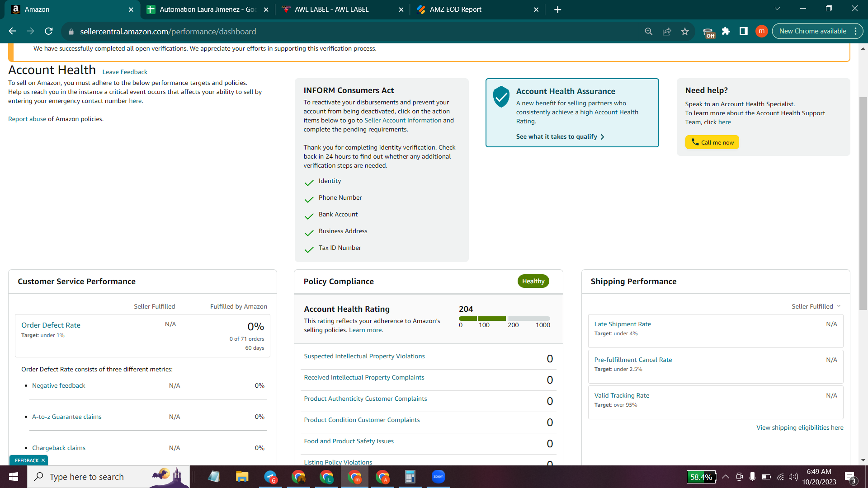Open A-to-z Guarantee claims link
This screenshot has width=868, height=488.
pos(66,417)
